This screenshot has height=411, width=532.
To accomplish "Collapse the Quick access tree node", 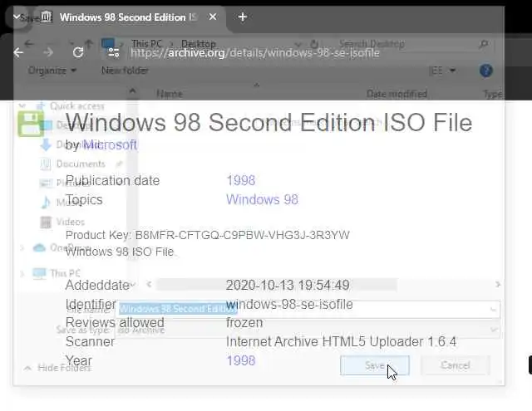I will pos(22,106).
